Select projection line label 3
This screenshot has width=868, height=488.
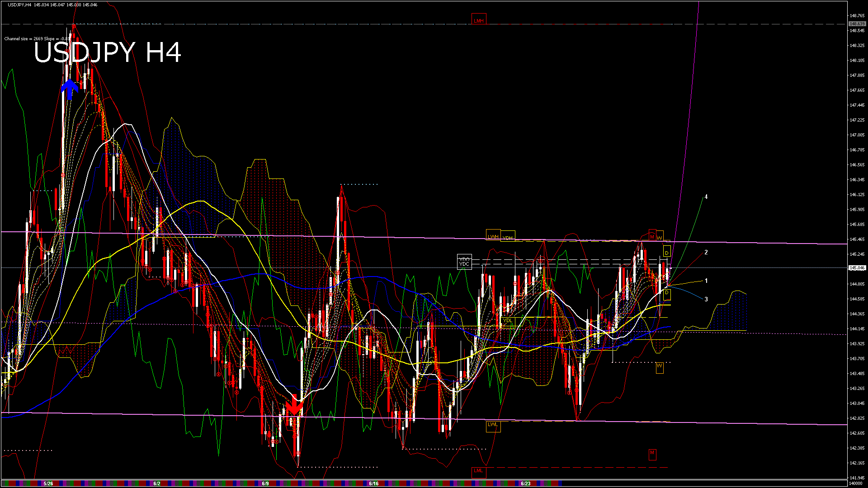(706, 299)
